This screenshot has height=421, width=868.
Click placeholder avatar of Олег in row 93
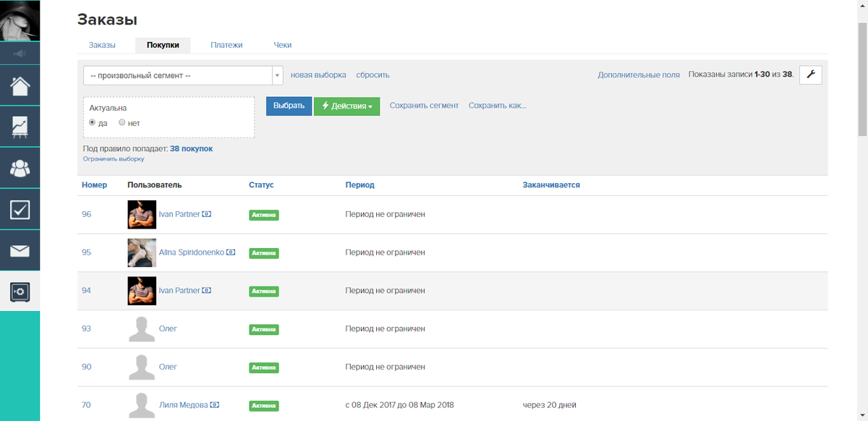coord(142,328)
